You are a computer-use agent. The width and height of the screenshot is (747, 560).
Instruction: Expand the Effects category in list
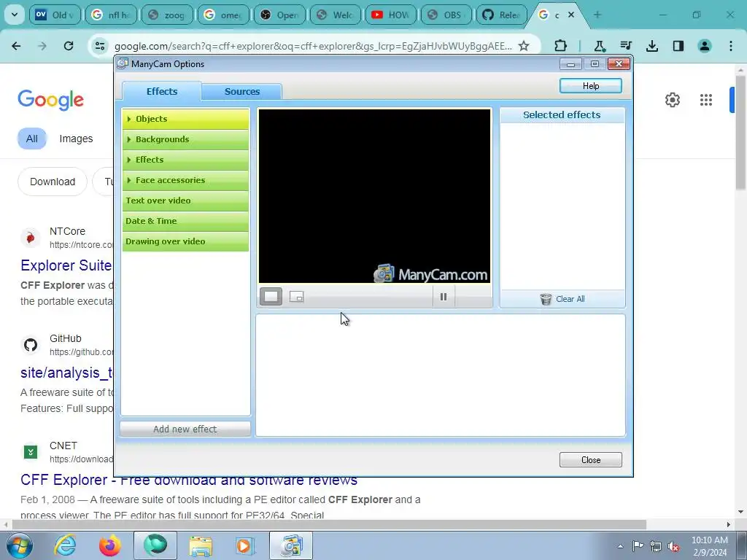[185, 160]
